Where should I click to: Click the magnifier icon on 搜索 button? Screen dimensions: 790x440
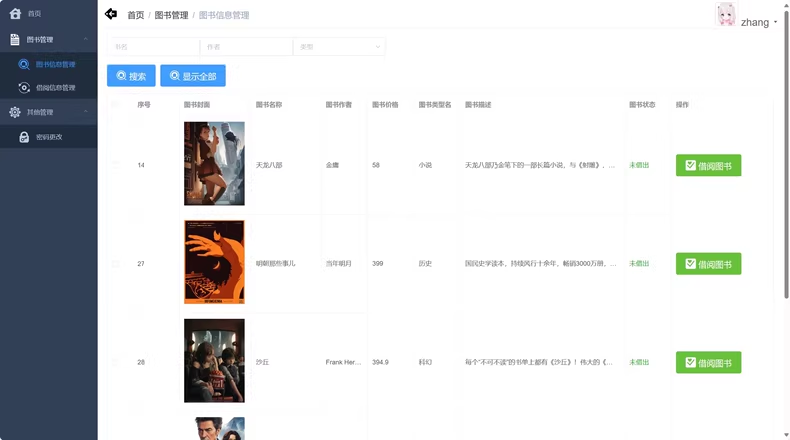[x=121, y=76]
